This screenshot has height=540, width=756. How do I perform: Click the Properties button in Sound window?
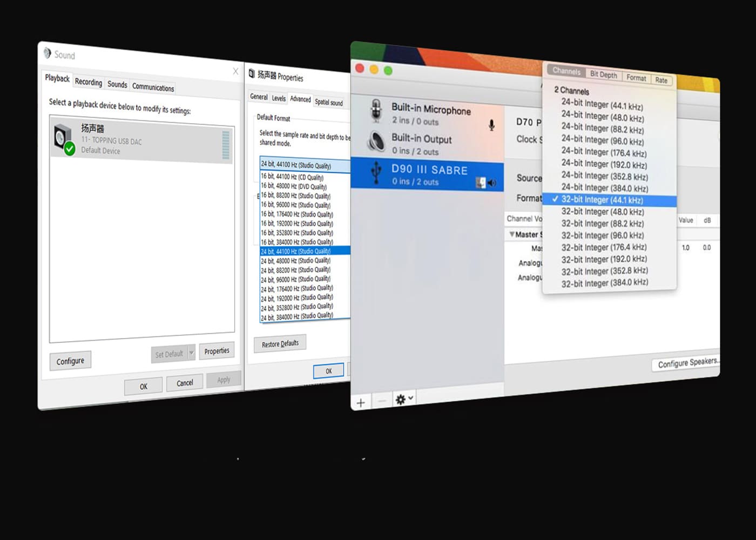point(217,351)
